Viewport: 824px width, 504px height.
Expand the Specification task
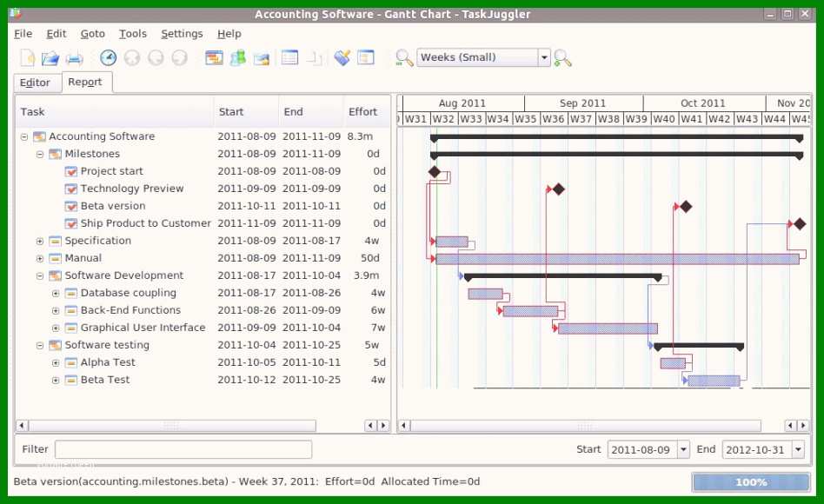tap(40, 242)
